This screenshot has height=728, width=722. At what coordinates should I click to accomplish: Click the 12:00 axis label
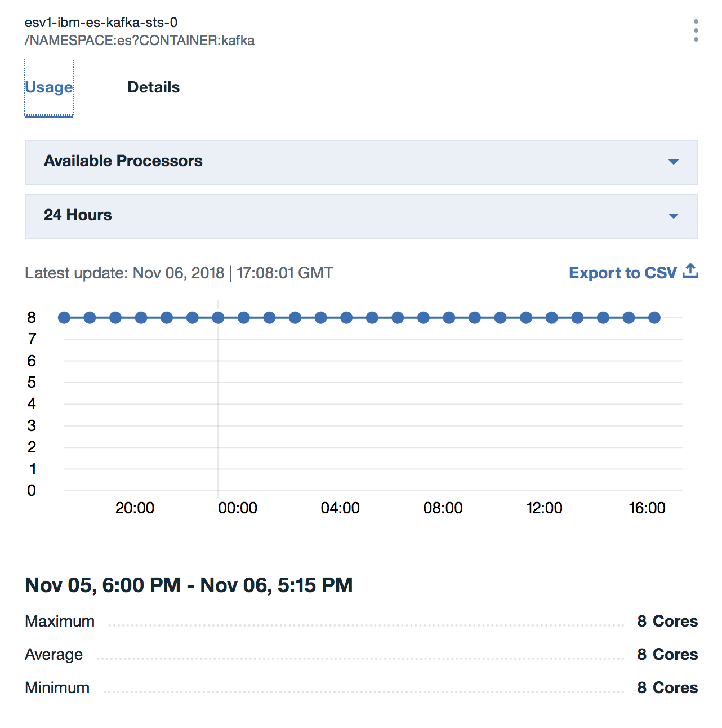(x=544, y=508)
